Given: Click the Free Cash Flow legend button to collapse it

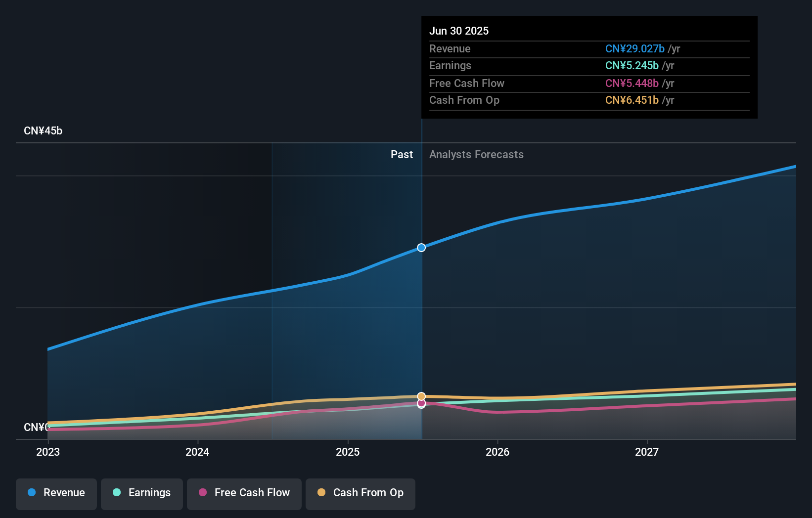Looking at the screenshot, I should tap(244, 493).
